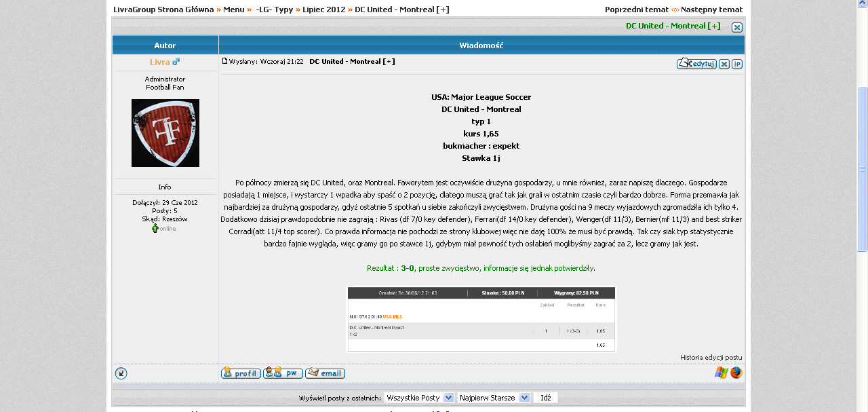Go to Następny temat

(711, 10)
